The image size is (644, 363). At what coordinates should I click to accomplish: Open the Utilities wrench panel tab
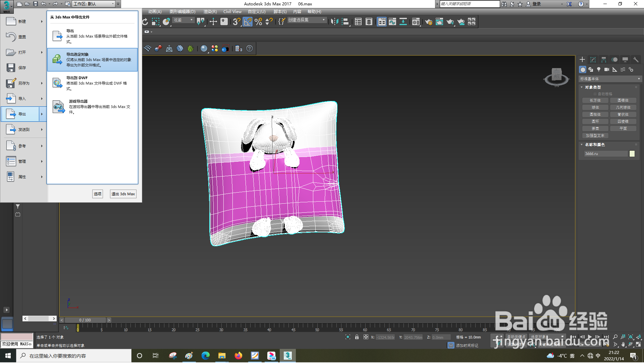tap(636, 60)
